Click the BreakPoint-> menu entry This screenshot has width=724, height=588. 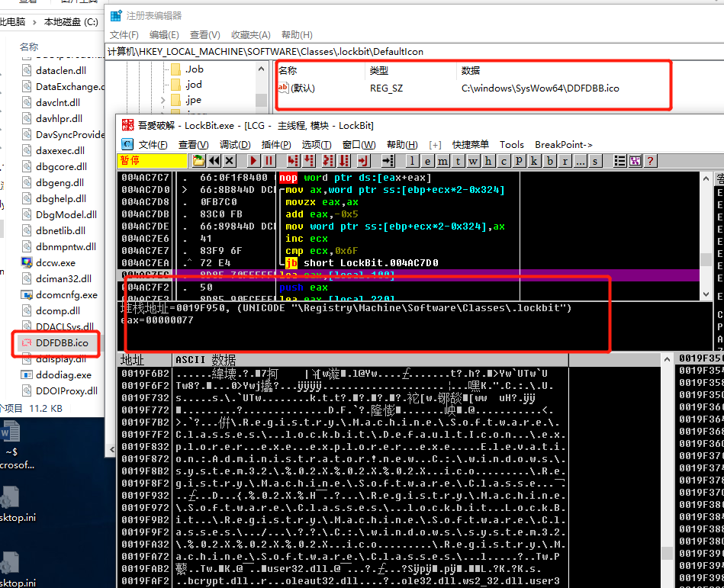click(563, 144)
